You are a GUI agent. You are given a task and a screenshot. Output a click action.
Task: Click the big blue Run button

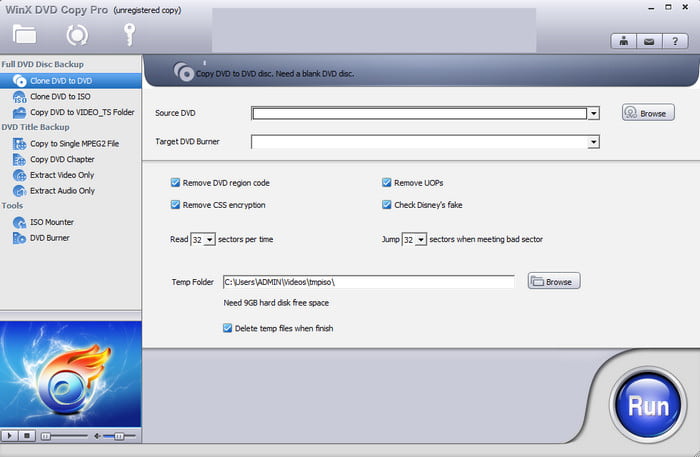pyautogui.click(x=648, y=405)
